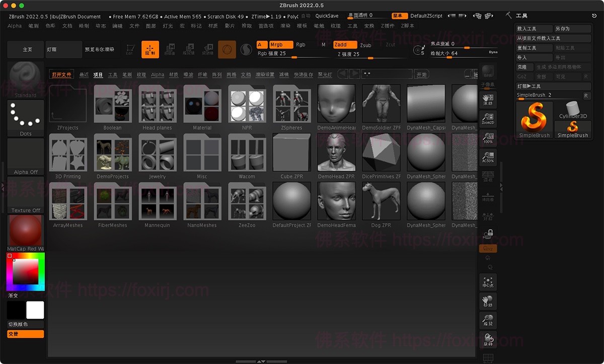This screenshot has width=604, height=364.
Task: Click the Load Tool (载入工具) button
Action: tap(534, 29)
